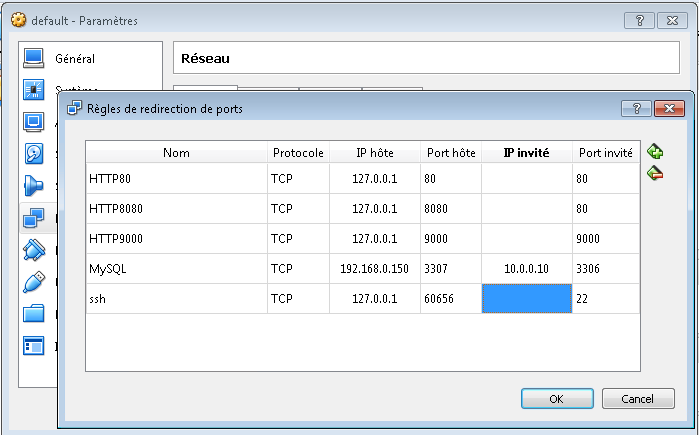
Task: Click the Display monitor icon in sidebar
Action: pos(34,122)
